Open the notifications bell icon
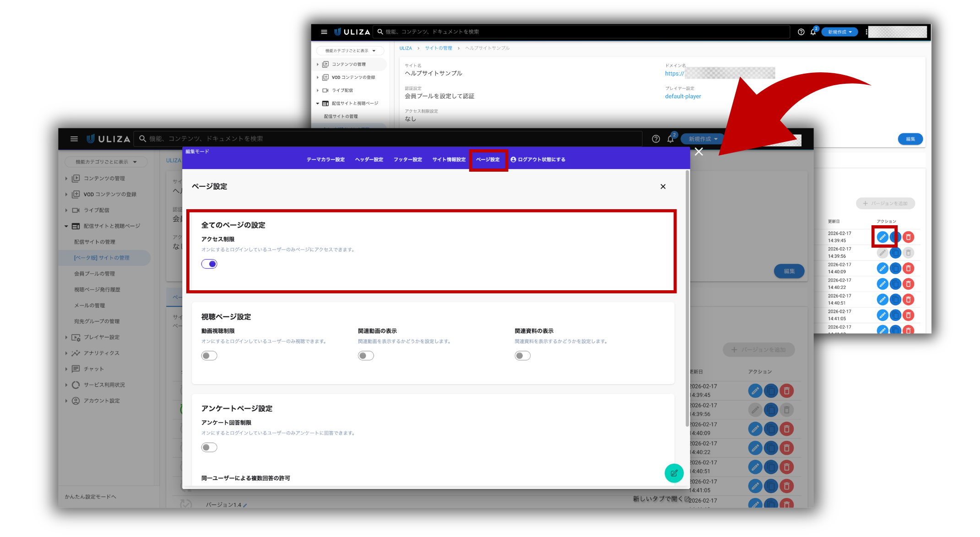 [670, 139]
